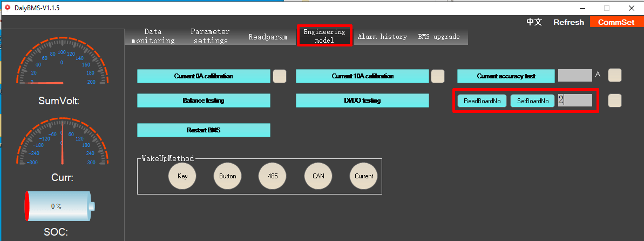Toggle the status box beside Current 0A calibration

coord(280,76)
